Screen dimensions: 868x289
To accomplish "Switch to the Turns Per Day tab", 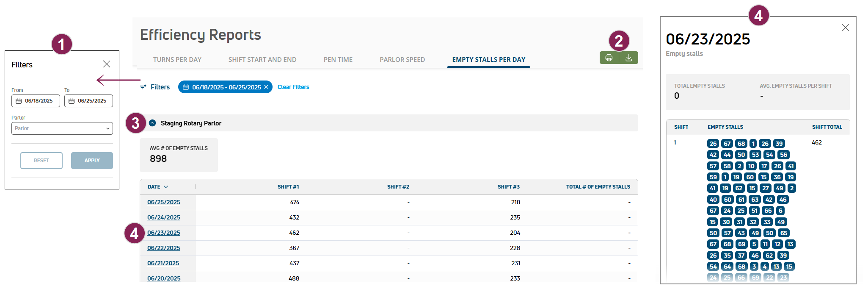I will tap(177, 60).
